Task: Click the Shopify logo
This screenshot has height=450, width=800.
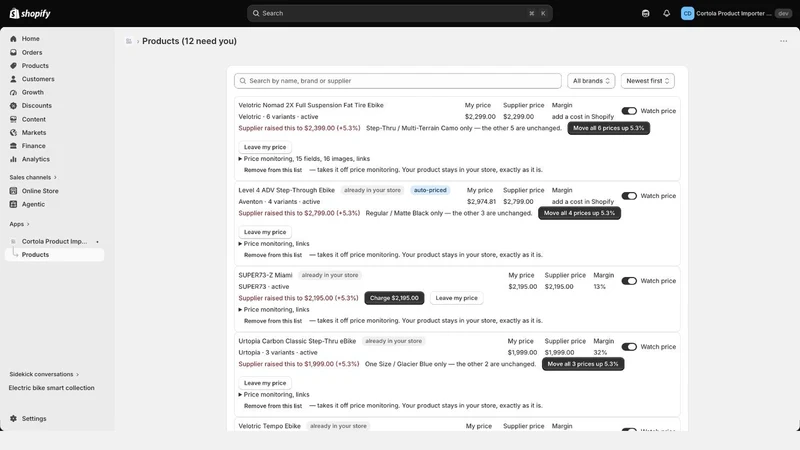Action: coord(30,13)
